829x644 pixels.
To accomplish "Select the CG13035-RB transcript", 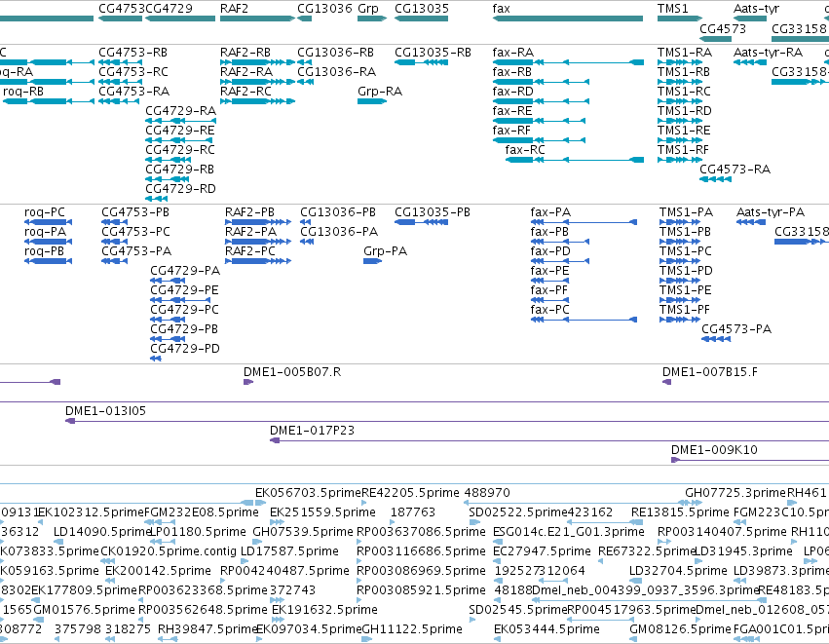I will (x=433, y=53).
